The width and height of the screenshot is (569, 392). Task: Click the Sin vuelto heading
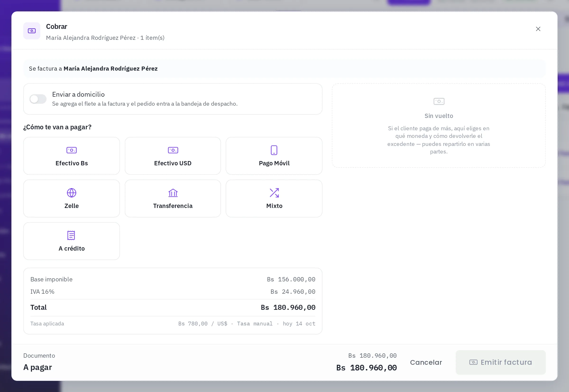(x=439, y=116)
